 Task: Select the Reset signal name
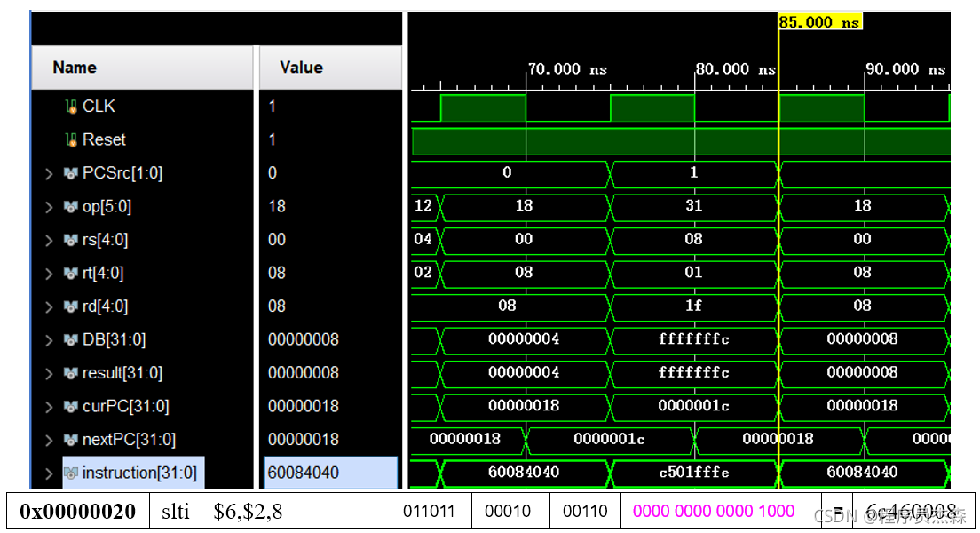tap(104, 139)
